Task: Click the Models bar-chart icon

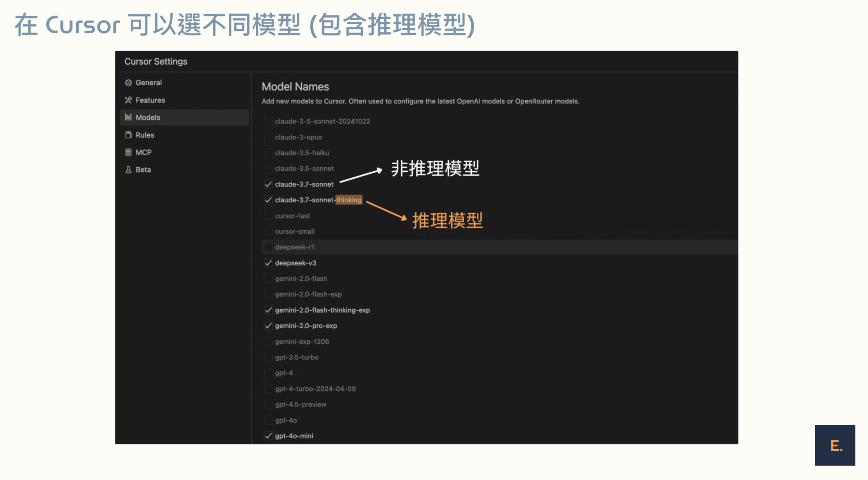Action: [x=128, y=117]
